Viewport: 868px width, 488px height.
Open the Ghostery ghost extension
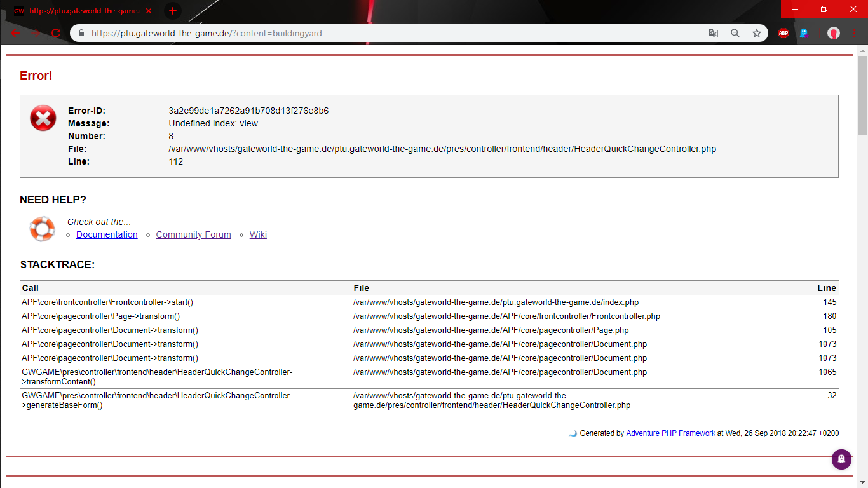(804, 33)
